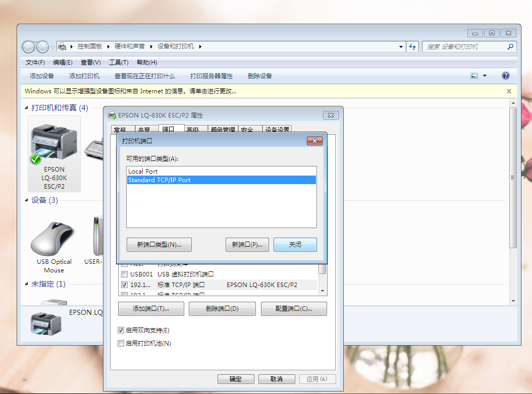Click the 配置端口(C)... button

coord(294,309)
